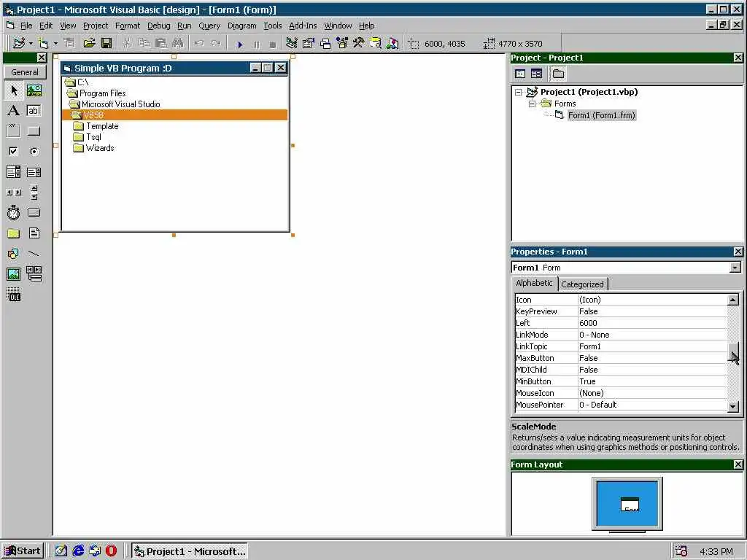This screenshot has height=560, width=747.
Task: Show the Toolbox via hammer-wrench icon
Action: (359, 44)
